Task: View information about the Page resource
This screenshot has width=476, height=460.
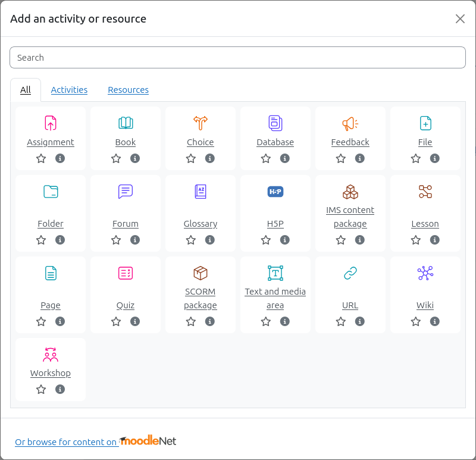Action: [x=60, y=321]
